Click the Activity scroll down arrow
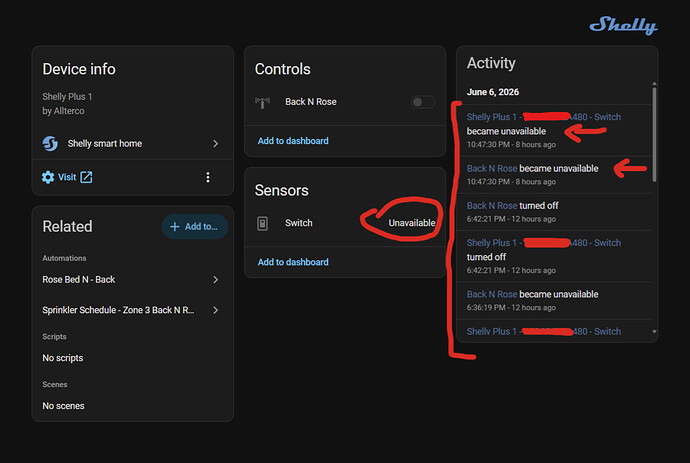 pos(654,332)
